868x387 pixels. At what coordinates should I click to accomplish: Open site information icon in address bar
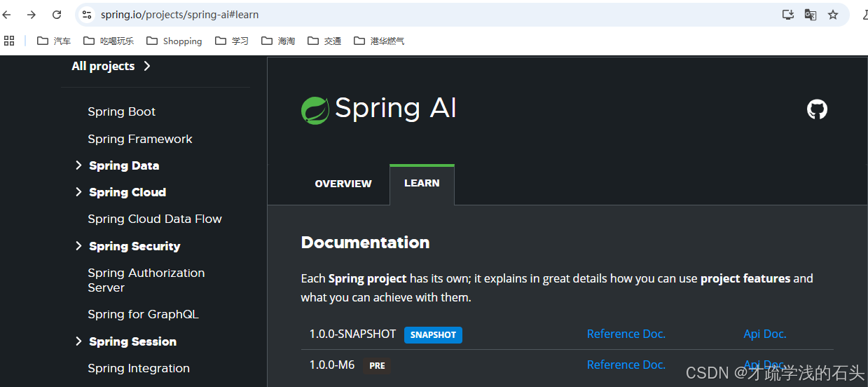[x=87, y=15]
